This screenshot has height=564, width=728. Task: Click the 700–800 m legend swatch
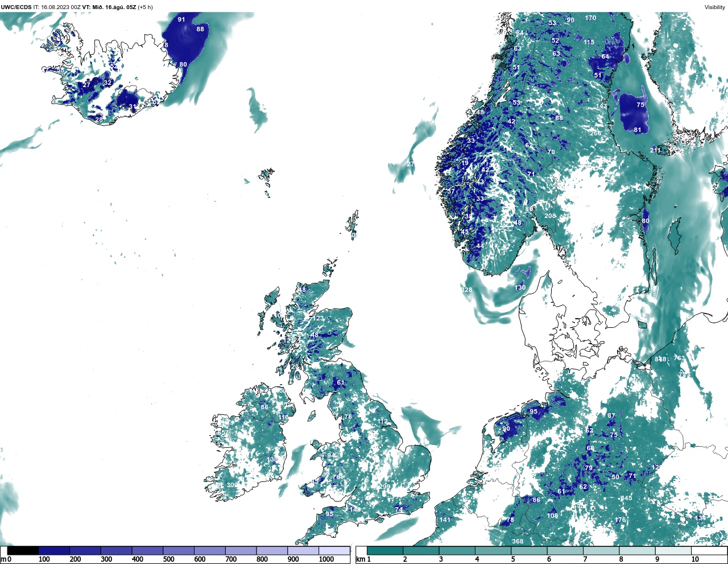241,551
